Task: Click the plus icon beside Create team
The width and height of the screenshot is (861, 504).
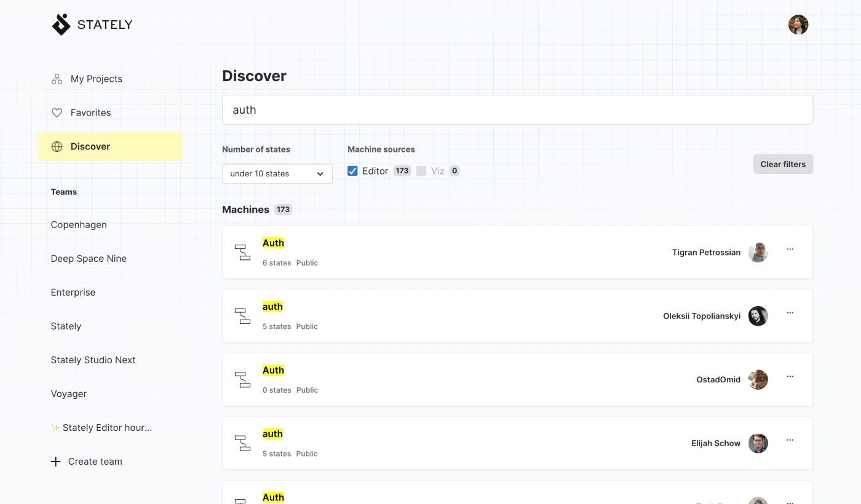Action: coord(55,462)
